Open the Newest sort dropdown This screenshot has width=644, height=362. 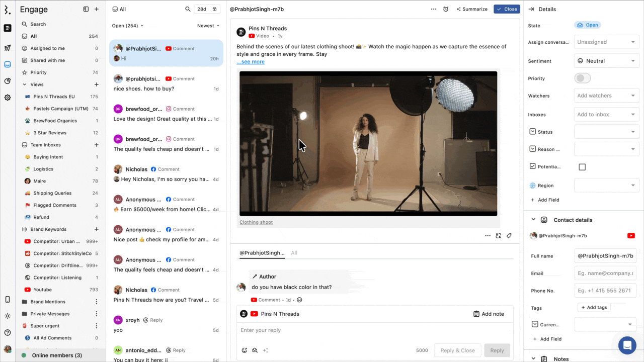pyautogui.click(x=208, y=26)
